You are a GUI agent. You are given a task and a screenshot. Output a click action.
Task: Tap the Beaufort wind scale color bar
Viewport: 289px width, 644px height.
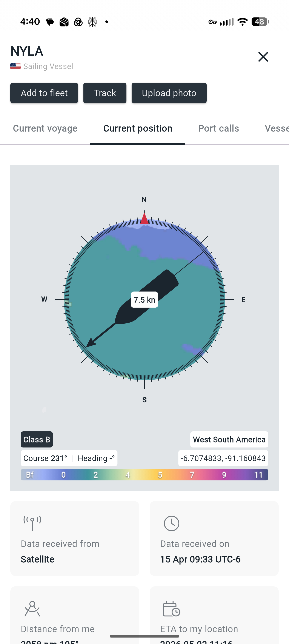tap(144, 475)
